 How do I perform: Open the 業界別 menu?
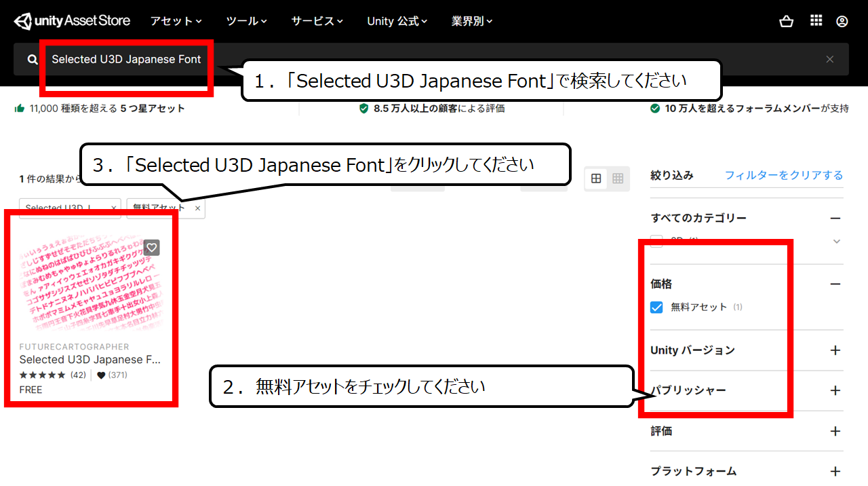coord(472,21)
